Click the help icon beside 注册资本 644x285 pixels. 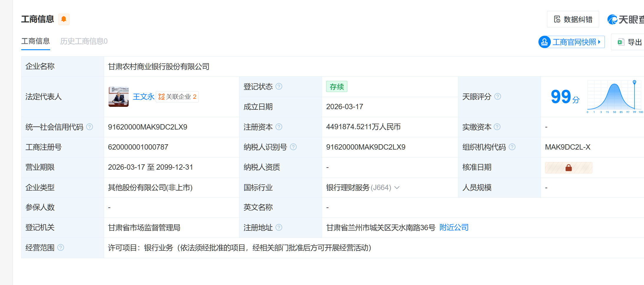point(279,127)
